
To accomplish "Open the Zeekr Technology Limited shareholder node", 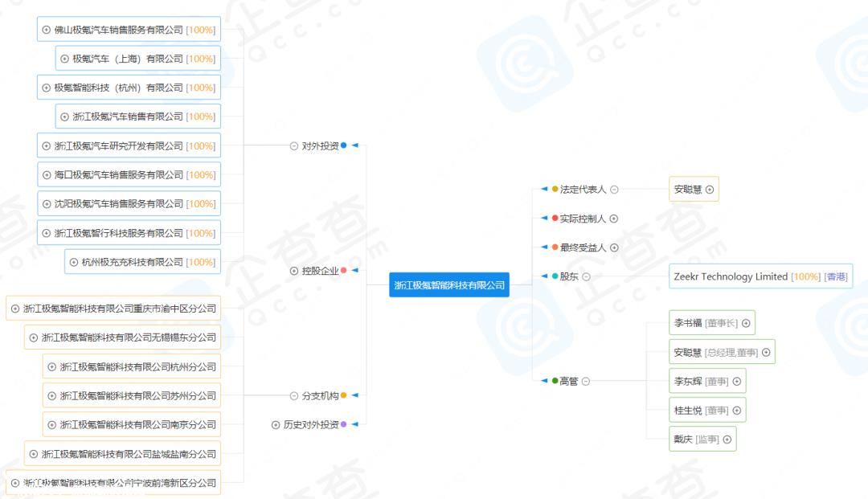I will pos(759,276).
